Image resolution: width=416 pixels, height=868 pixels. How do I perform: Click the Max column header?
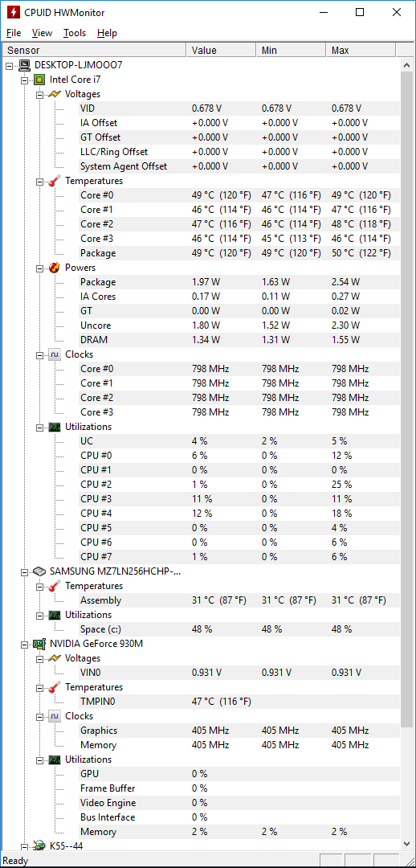pyautogui.click(x=361, y=51)
